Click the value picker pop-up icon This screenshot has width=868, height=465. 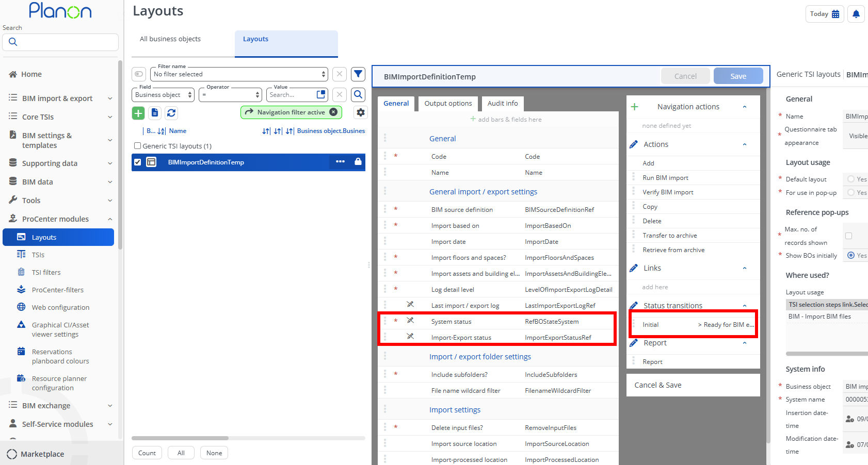321,95
